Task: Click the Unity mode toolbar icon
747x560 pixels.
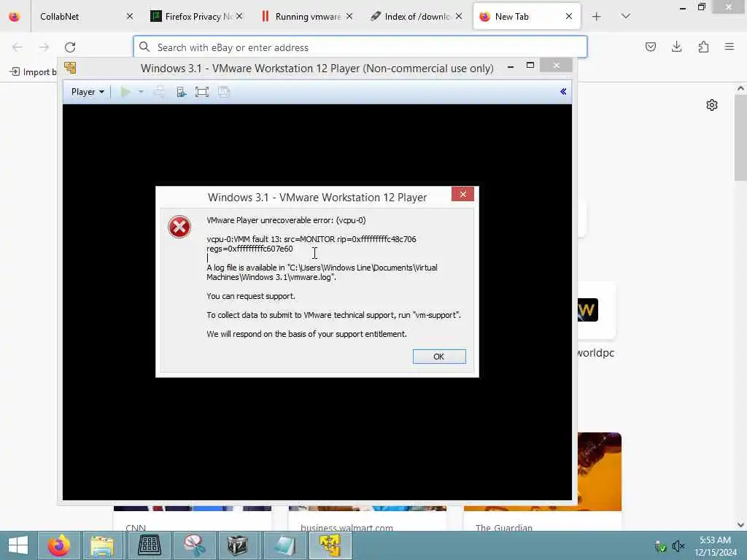Action: [x=224, y=92]
